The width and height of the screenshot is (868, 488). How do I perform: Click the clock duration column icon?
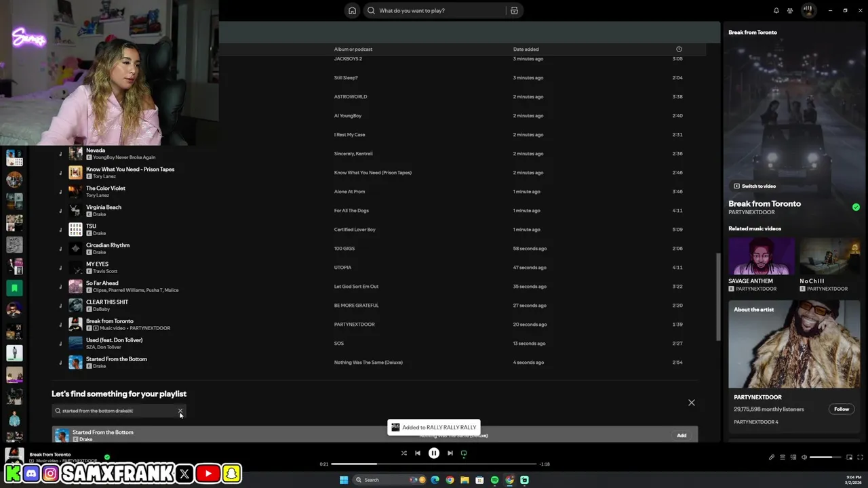[679, 49]
